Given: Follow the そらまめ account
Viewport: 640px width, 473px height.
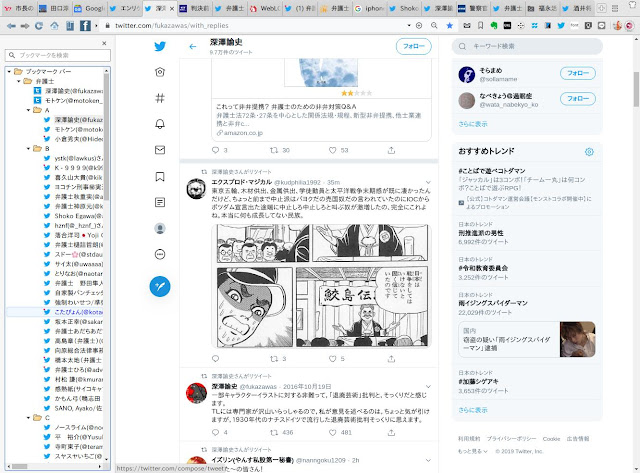Looking at the screenshot, I should point(578,73).
